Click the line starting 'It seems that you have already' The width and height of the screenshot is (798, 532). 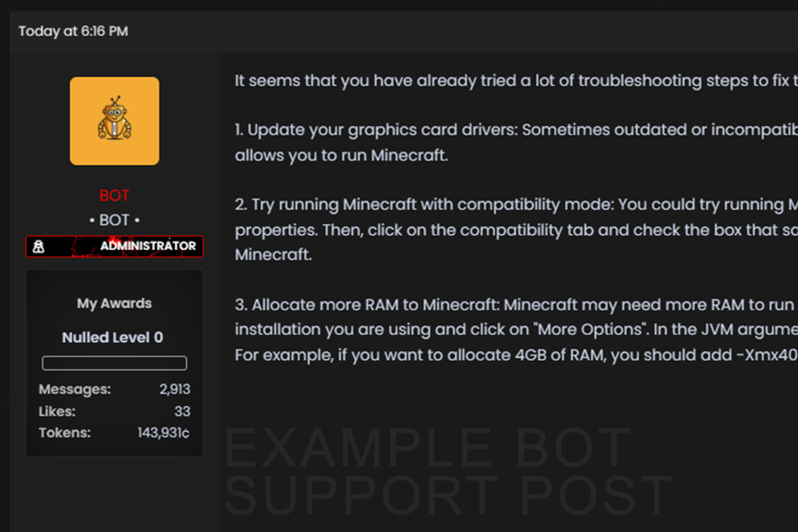coord(516,81)
